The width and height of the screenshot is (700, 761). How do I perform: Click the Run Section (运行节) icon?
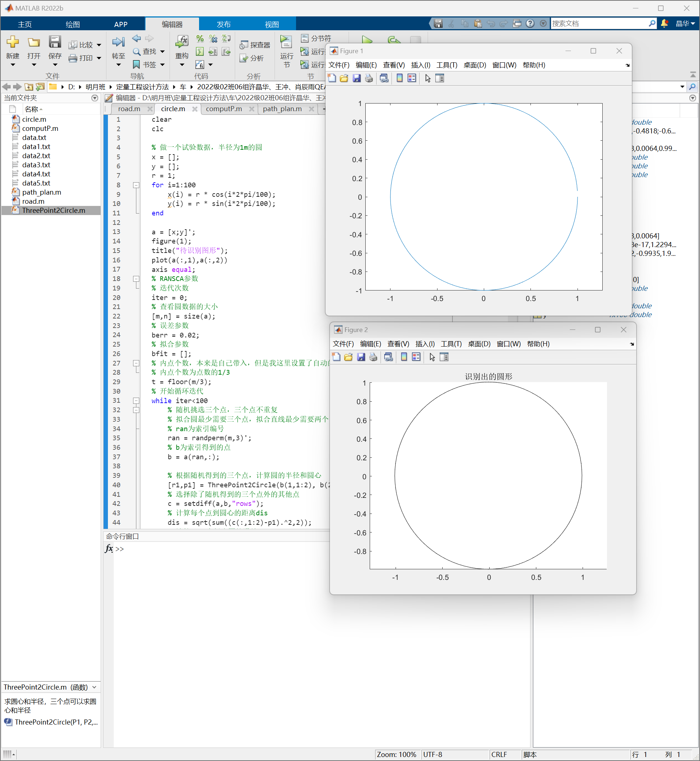pyautogui.click(x=286, y=42)
